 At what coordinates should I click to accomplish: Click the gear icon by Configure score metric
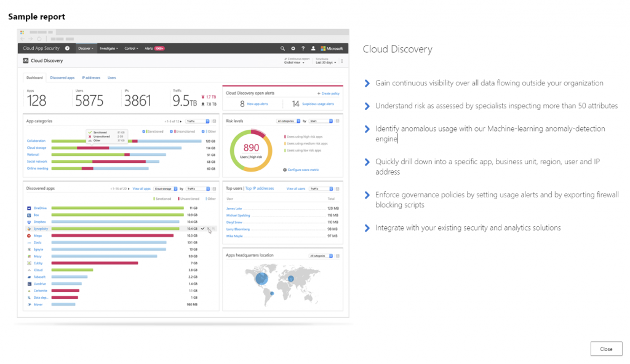click(285, 170)
